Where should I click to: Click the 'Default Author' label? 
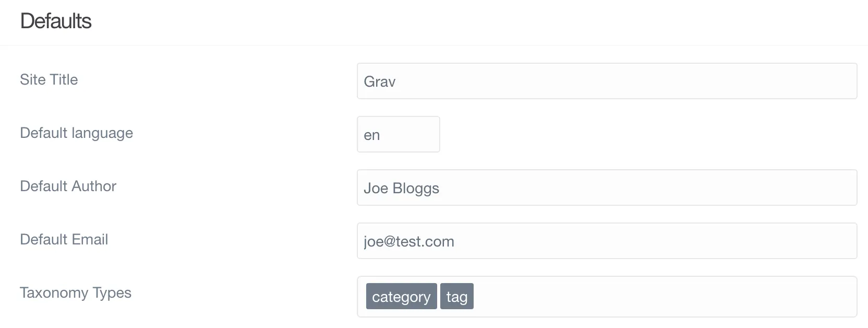[68, 186]
